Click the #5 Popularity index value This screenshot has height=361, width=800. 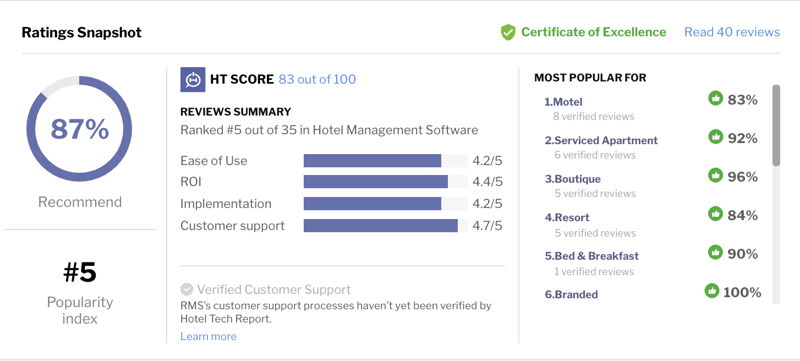point(80,272)
